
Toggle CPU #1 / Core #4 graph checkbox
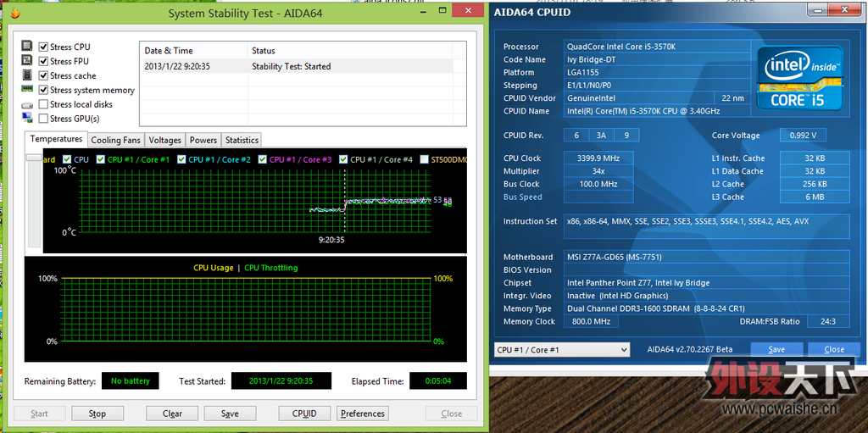click(x=344, y=159)
